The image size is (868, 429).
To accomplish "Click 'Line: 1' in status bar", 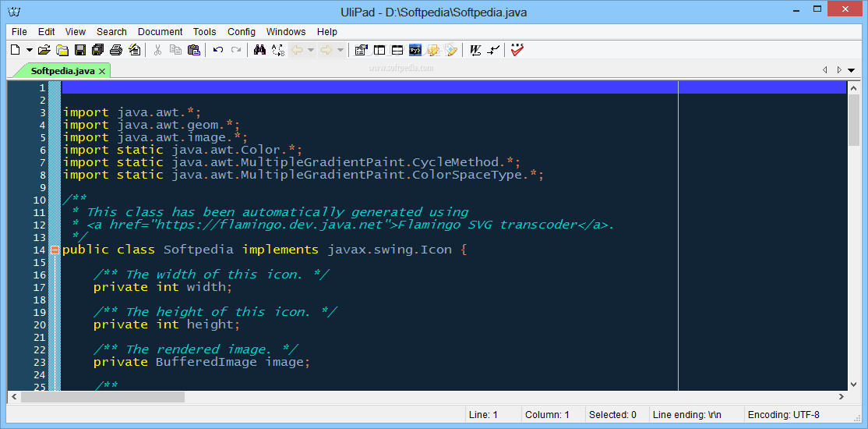I will (483, 415).
